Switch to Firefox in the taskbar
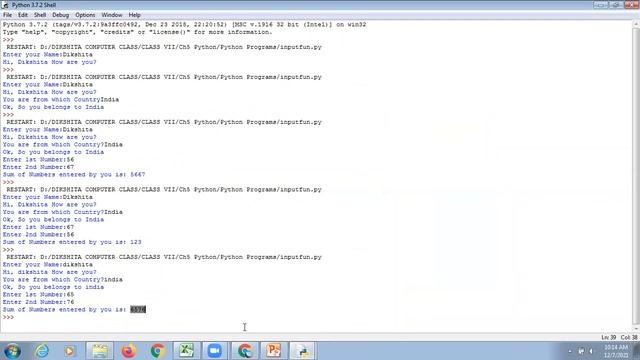The height and width of the screenshot is (360, 640). pos(129,351)
